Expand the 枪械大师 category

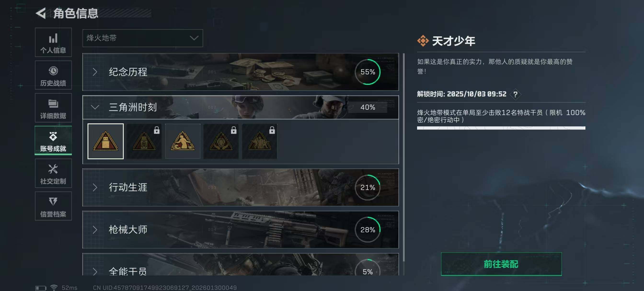point(241,229)
